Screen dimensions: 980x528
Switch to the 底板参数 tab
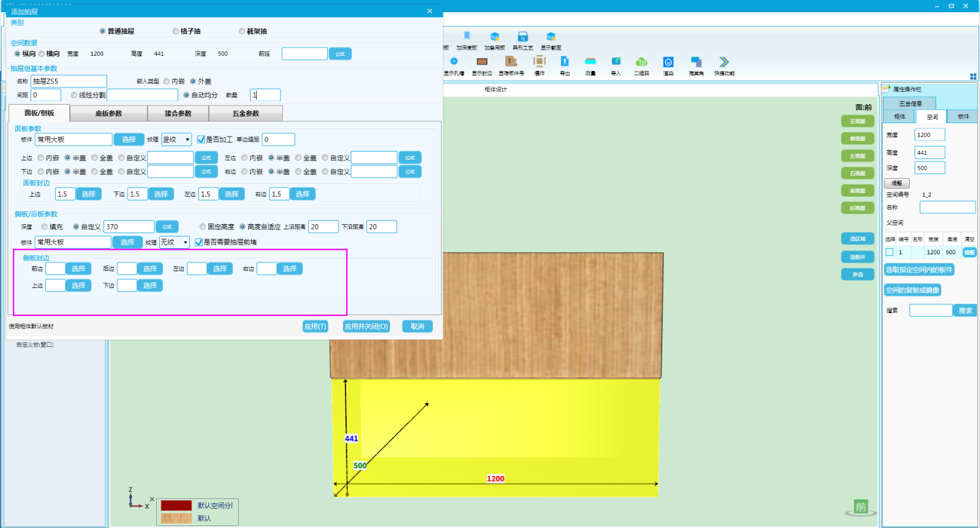click(x=108, y=113)
